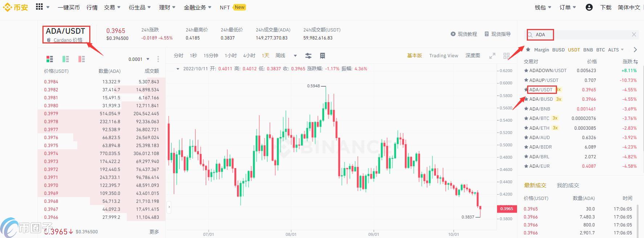Toggle change/volume column swap icon
The width and height of the screenshot is (644, 238).
click(636, 62)
